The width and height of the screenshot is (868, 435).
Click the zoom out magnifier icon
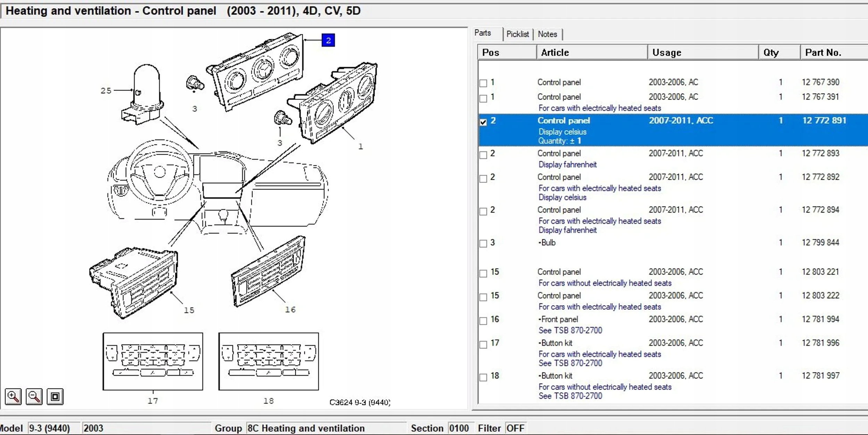pyautogui.click(x=34, y=396)
